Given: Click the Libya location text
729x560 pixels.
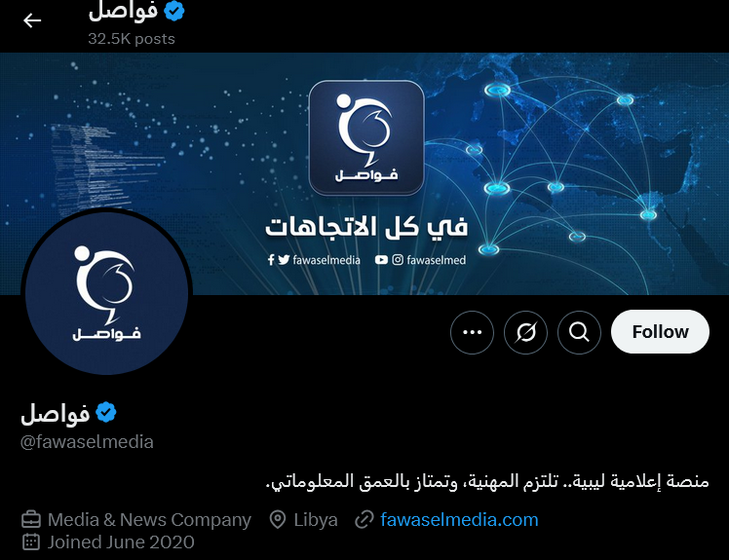Looking at the screenshot, I should [316, 519].
